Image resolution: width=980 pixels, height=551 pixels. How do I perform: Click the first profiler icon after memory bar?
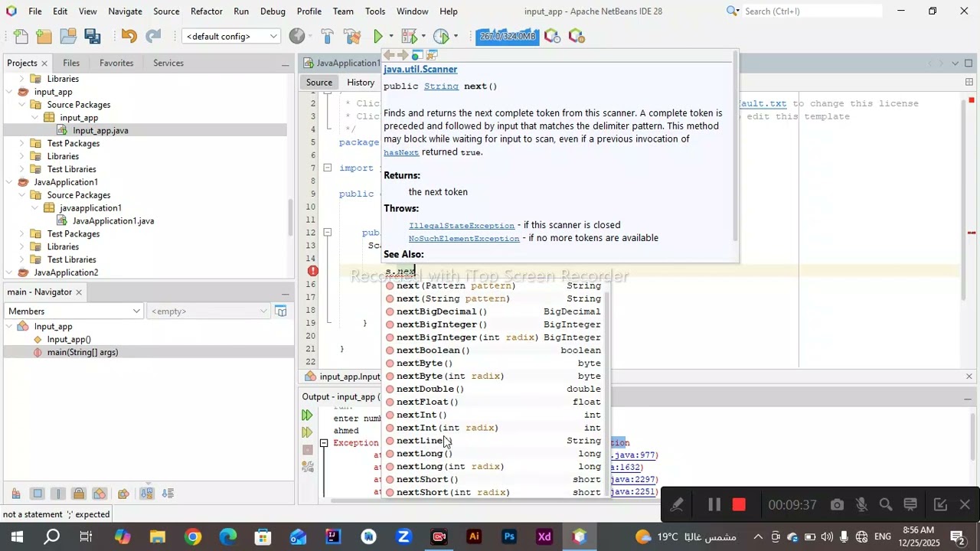[x=552, y=36]
